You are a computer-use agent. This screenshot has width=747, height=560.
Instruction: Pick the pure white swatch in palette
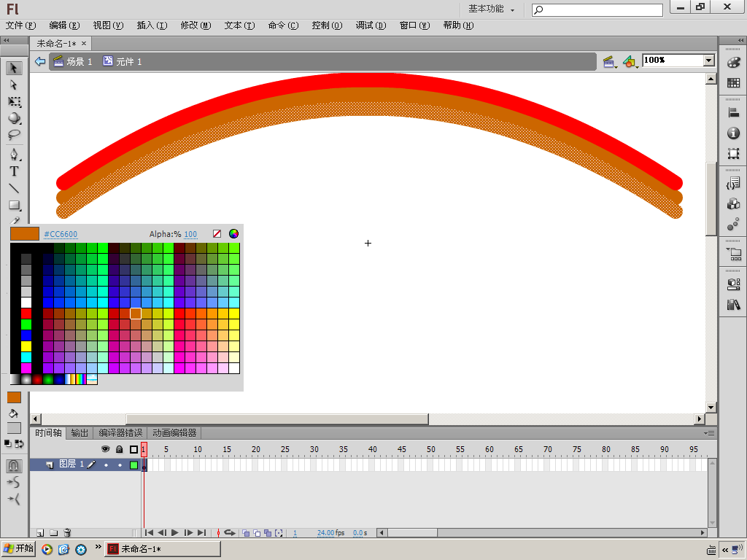26,303
